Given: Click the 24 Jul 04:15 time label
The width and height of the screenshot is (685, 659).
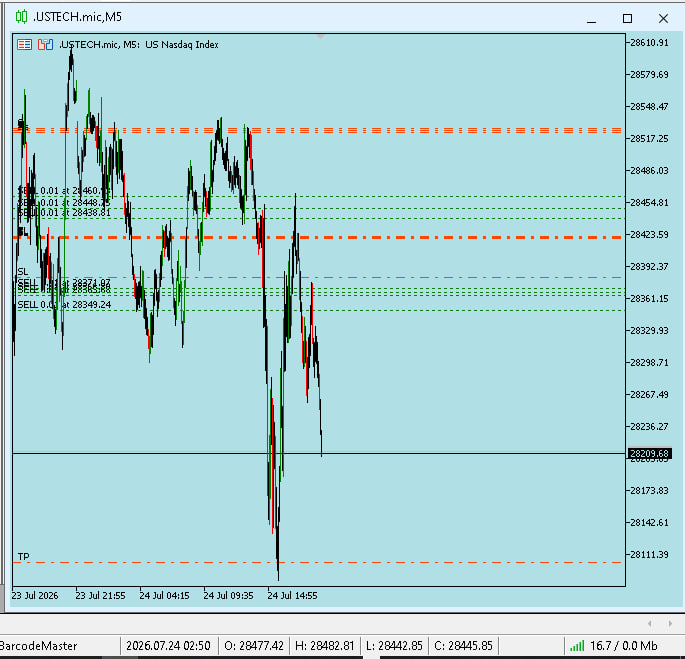Looking at the screenshot, I should coord(165,596).
